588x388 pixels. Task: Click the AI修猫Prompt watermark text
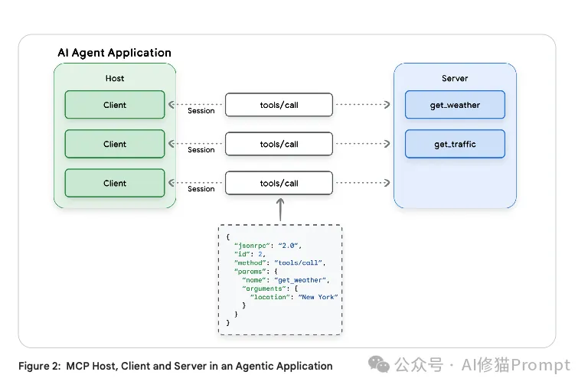coord(515,365)
